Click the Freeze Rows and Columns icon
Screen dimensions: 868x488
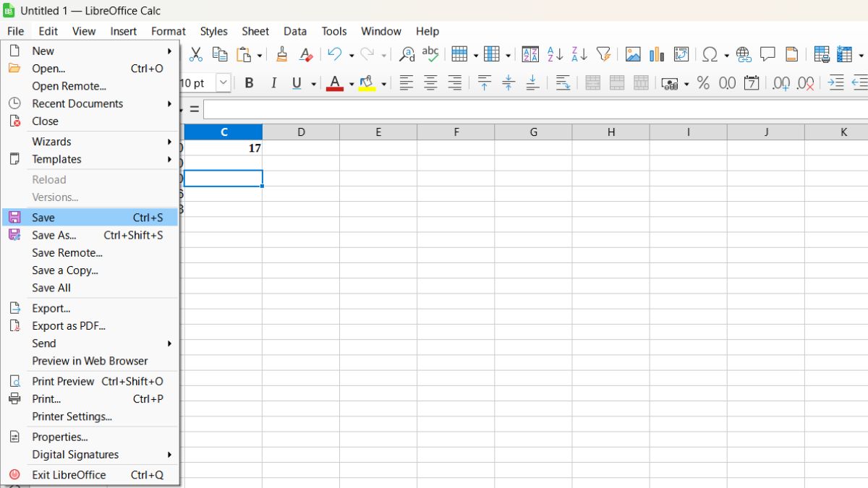coord(844,54)
